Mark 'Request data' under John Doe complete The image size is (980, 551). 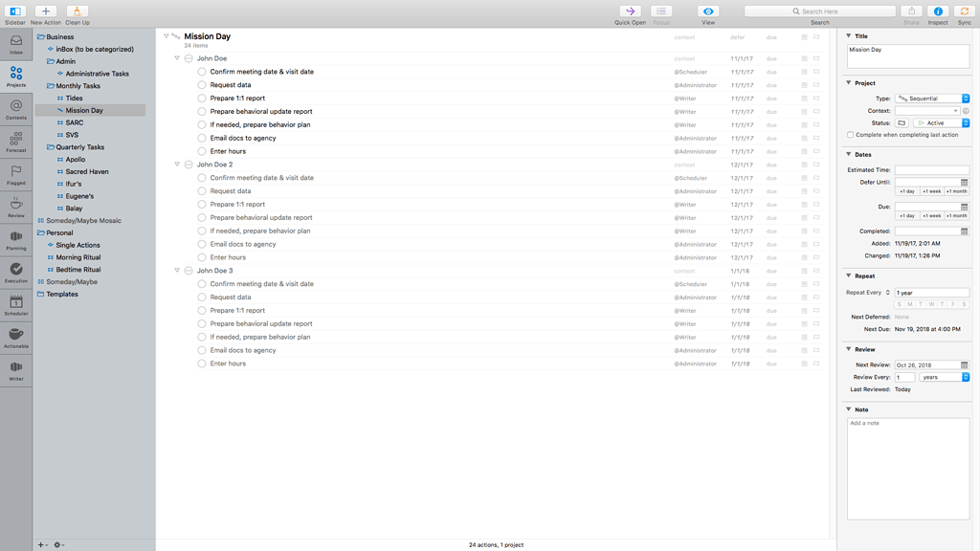202,85
